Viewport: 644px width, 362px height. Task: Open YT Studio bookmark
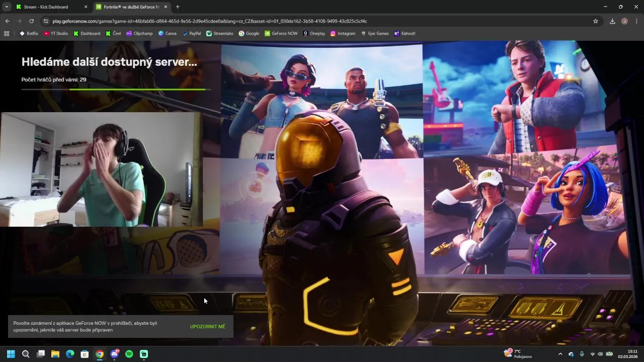click(x=56, y=34)
